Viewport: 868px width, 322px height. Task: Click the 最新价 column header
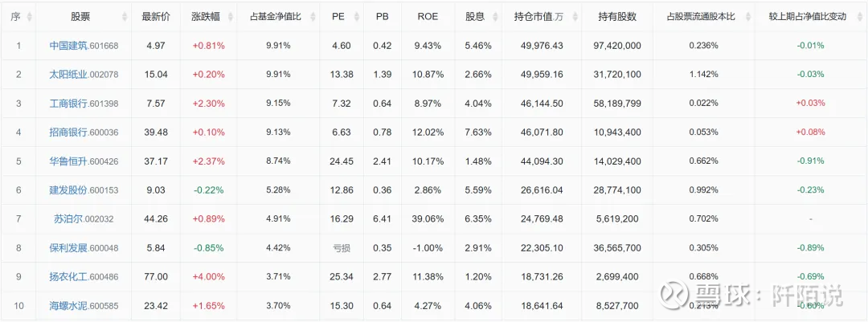tap(157, 17)
